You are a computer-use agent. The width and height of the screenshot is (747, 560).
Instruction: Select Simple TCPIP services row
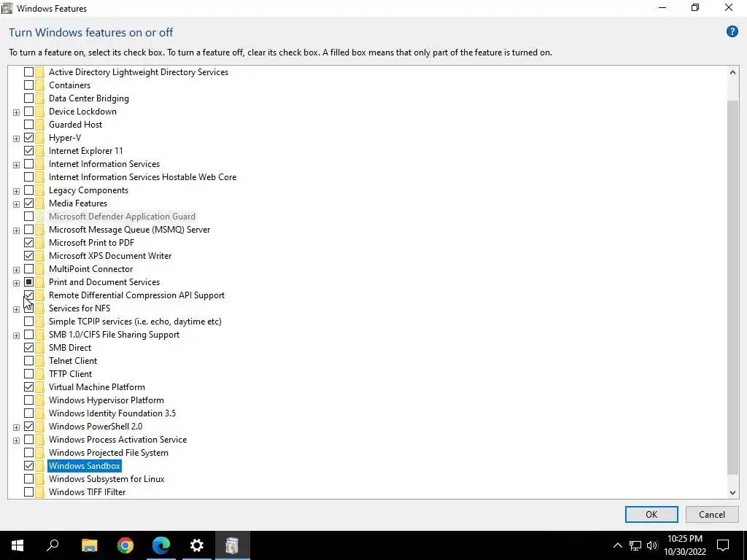point(135,322)
